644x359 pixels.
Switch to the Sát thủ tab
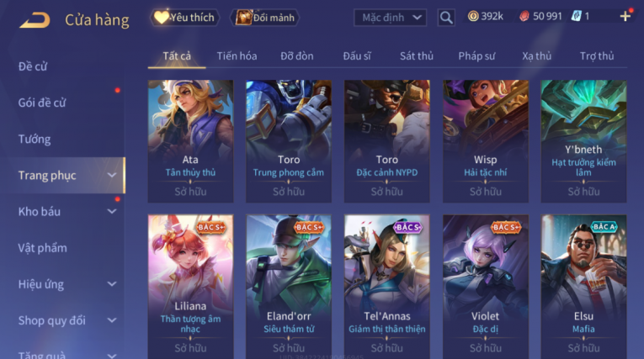[417, 56]
